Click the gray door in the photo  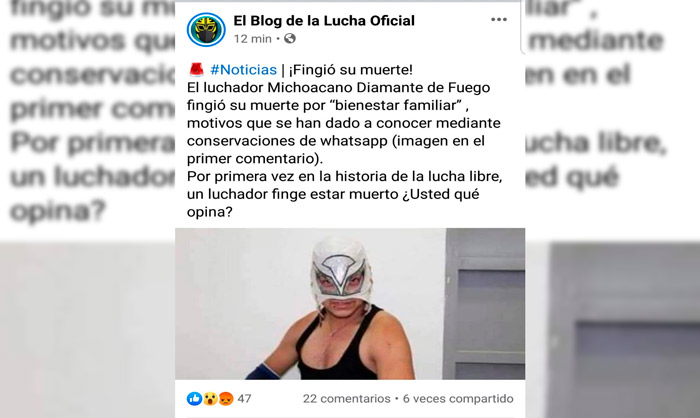tap(485, 304)
